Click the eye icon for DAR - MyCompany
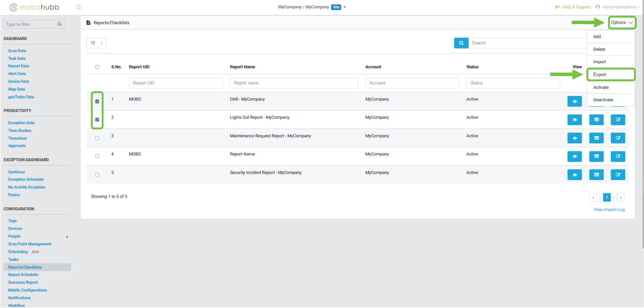Screen dimensions: 644x308 pyautogui.click(x=574, y=102)
